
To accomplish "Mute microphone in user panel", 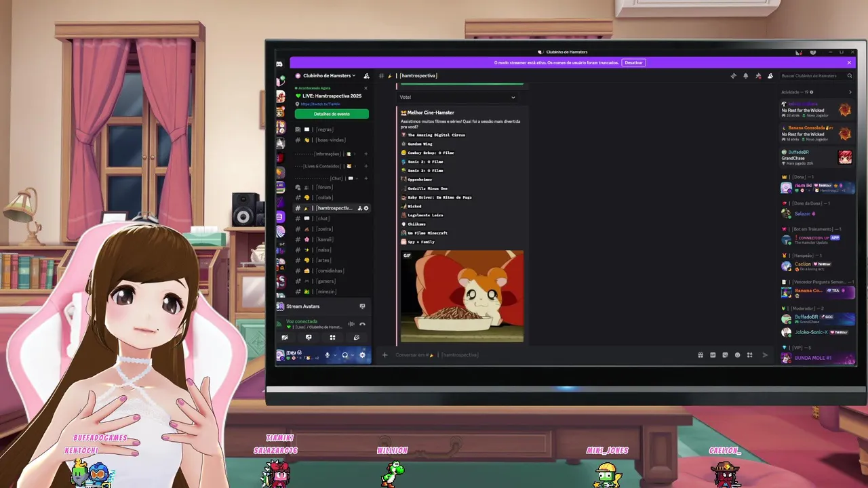I will pyautogui.click(x=327, y=355).
